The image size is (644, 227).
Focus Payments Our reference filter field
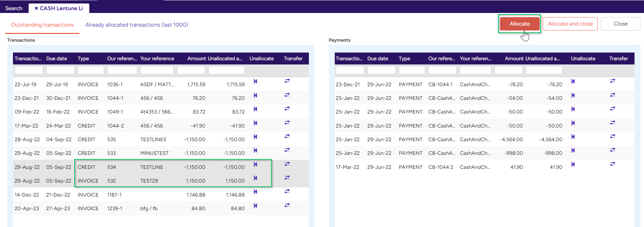pos(442,70)
